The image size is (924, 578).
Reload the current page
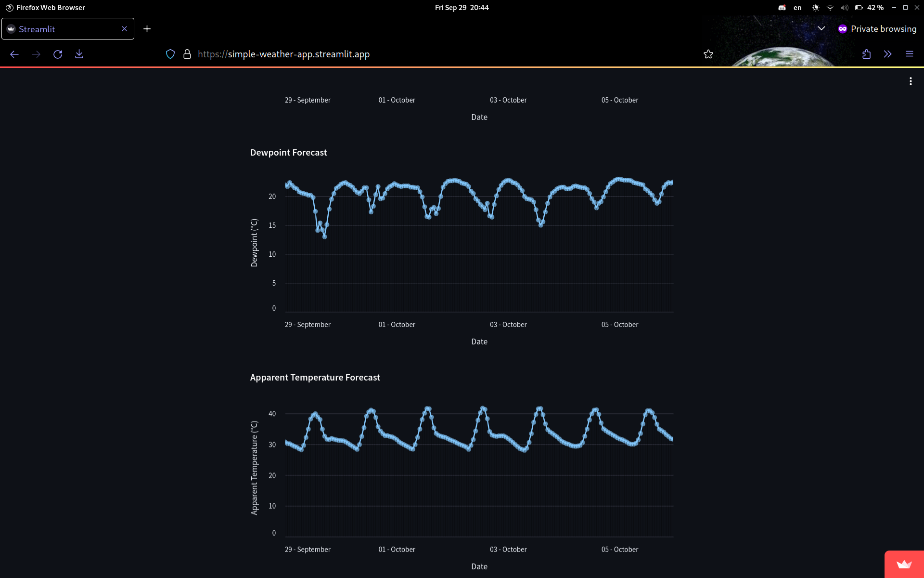(x=58, y=54)
